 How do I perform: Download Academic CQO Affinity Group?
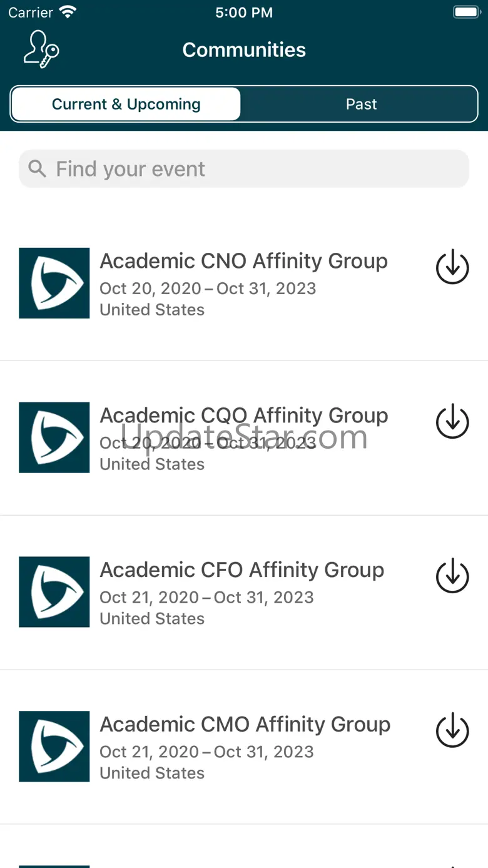[x=452, y=421]
